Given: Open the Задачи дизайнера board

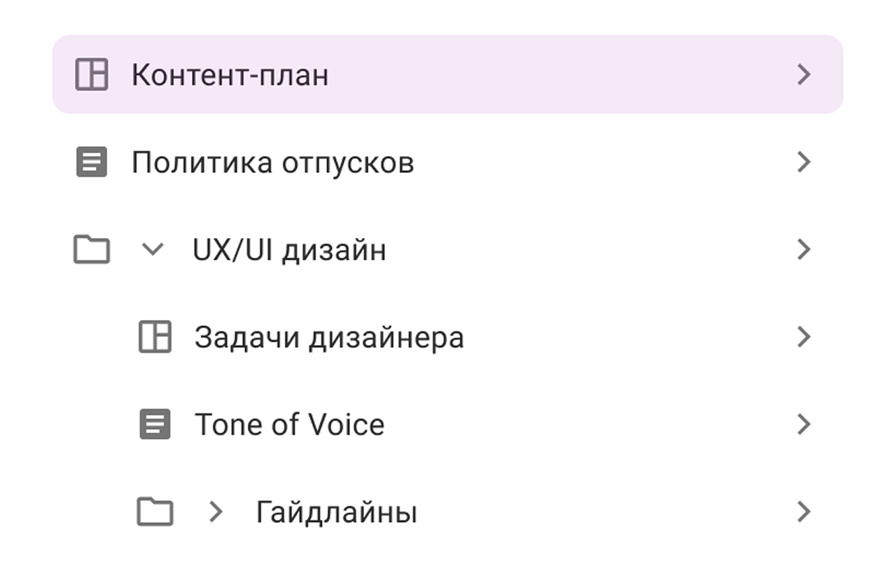Looking at the screenshot, I should tap(329, 337).
